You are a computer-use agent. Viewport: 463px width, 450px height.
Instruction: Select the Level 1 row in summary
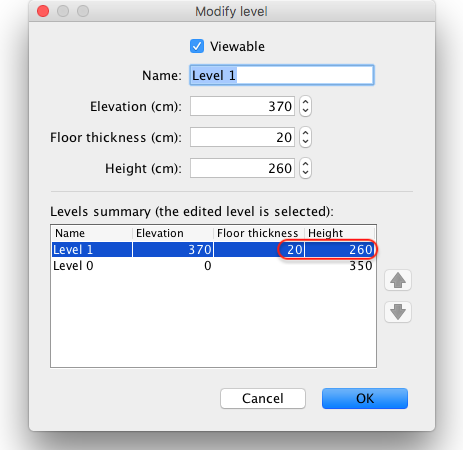click(213, 249)
